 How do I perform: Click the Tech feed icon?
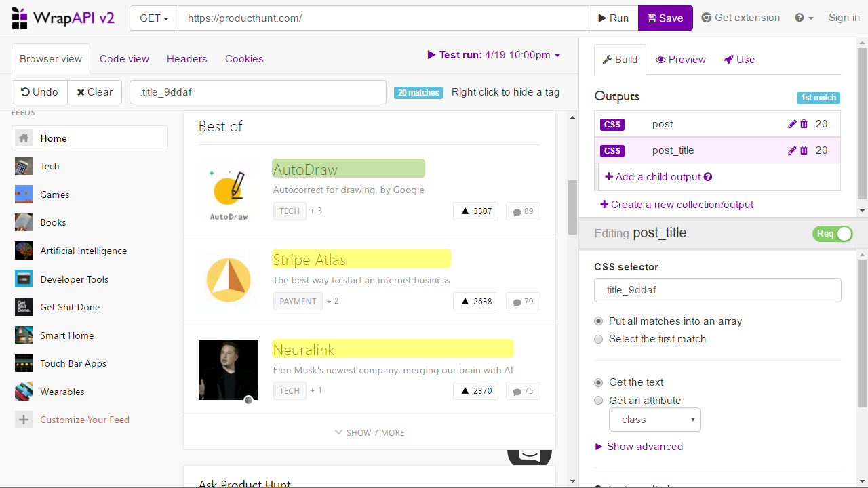[24, 166]
